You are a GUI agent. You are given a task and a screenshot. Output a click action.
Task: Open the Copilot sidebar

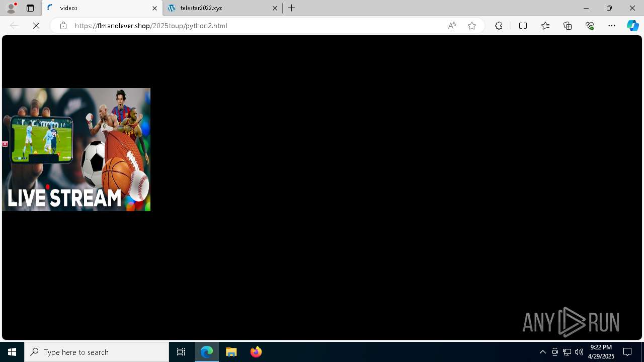point(633,26)
